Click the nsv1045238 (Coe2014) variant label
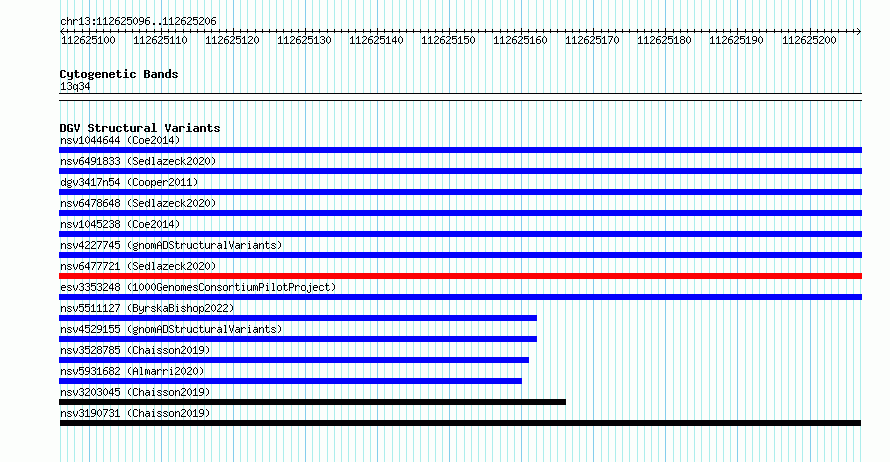The image size is (890, 462). pyautogui.click(x=120, y=224)
